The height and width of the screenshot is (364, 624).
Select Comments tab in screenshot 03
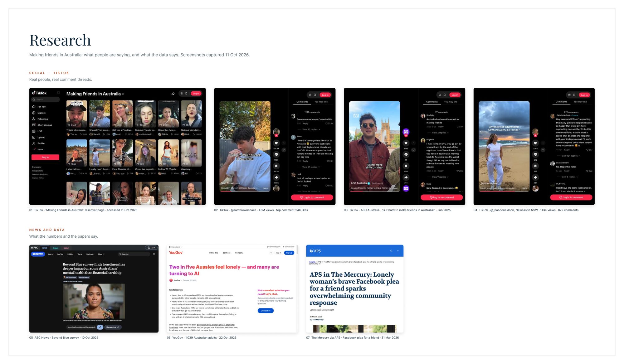click(432, 102)
